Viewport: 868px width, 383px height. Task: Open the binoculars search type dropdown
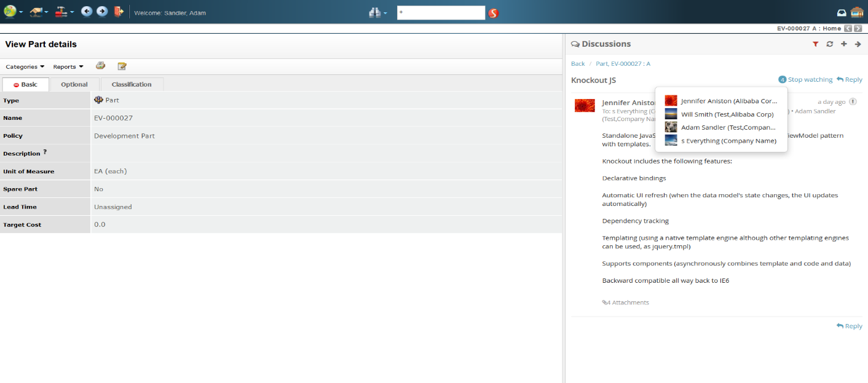(377, 12)
